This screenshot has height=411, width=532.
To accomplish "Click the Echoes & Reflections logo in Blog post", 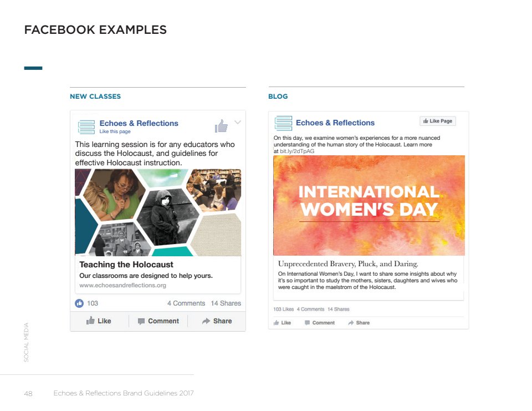I will coord(283,123).
